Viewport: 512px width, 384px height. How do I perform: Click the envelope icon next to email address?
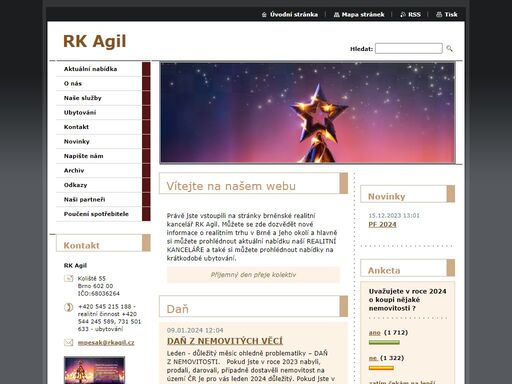click(69, 342)
